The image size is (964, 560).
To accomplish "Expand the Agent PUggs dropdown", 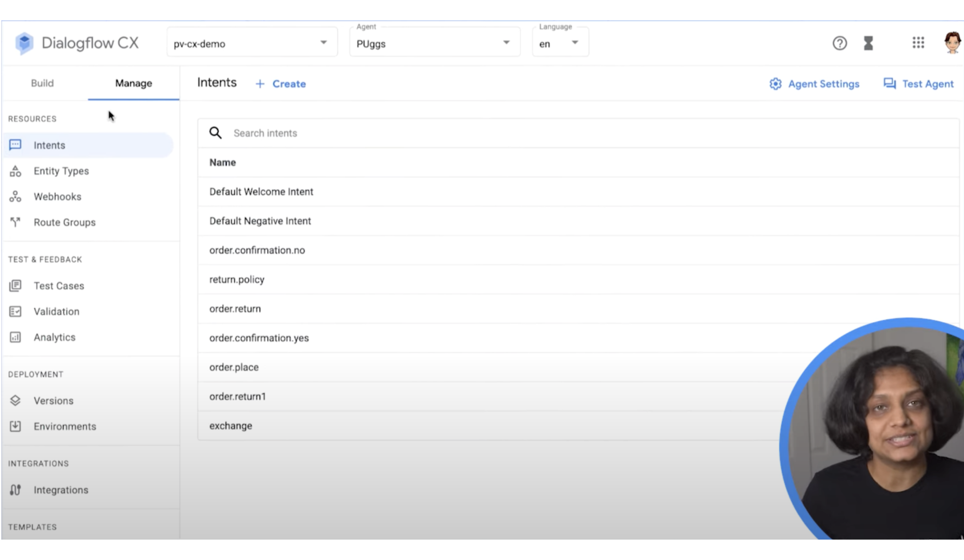I will [x=434, y=42].
